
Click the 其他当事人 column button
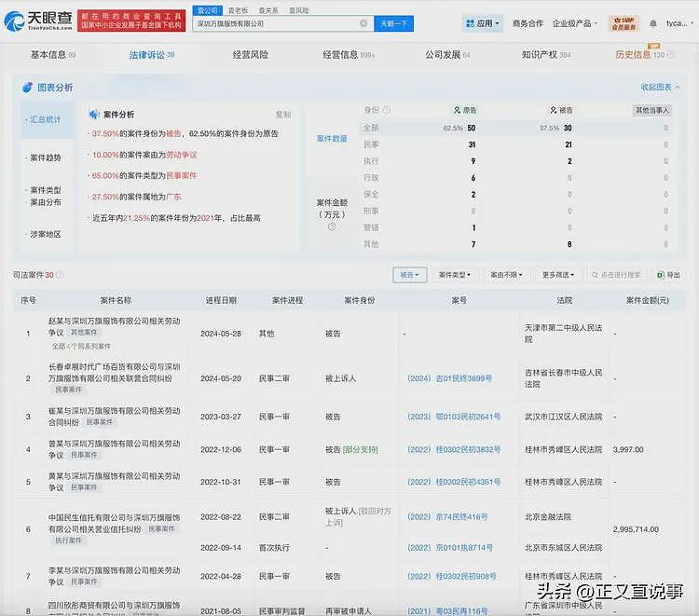pos(652,110)
